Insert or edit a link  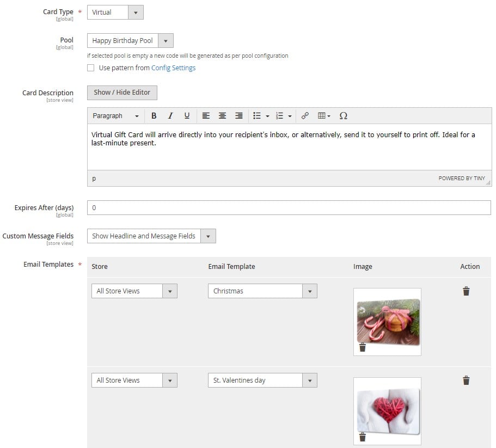(x=305, y=116)
